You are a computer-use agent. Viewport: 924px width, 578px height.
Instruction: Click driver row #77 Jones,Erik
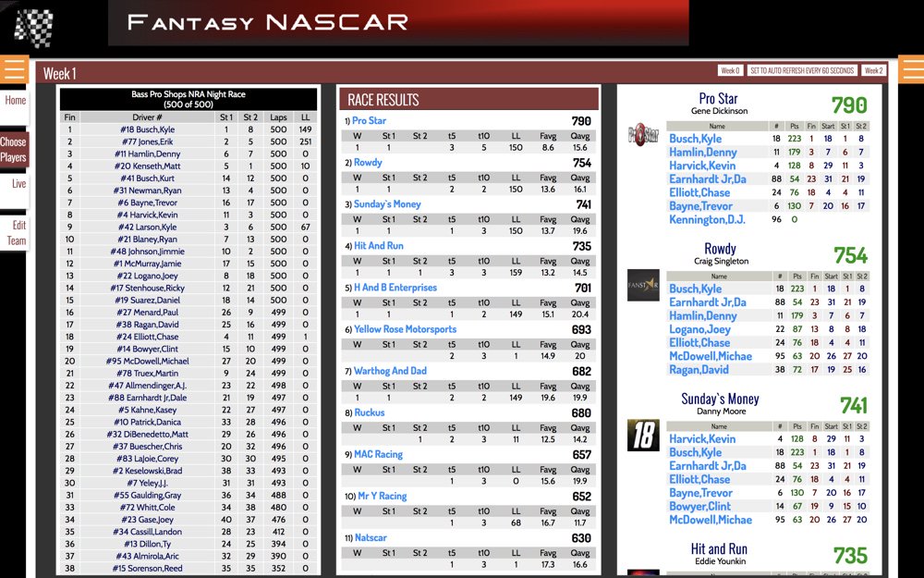pos(188,141)
